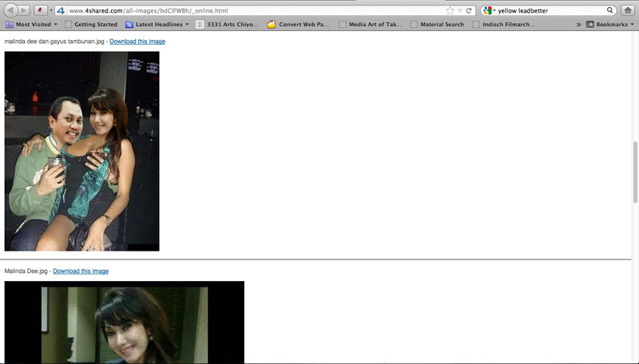Image resolution: width=639 pixels, height=364 pixels.
Task: Open the Indisch Filmarch... bookmark
Action: point(504,25)
